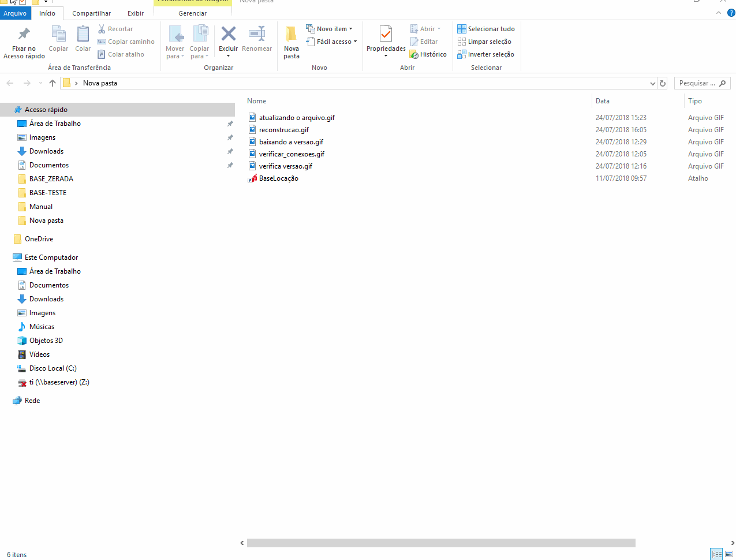The height and width of the screenshot is (560, 736).
Task: Expand the address bar history dropdown
Action: pos(652,83)
